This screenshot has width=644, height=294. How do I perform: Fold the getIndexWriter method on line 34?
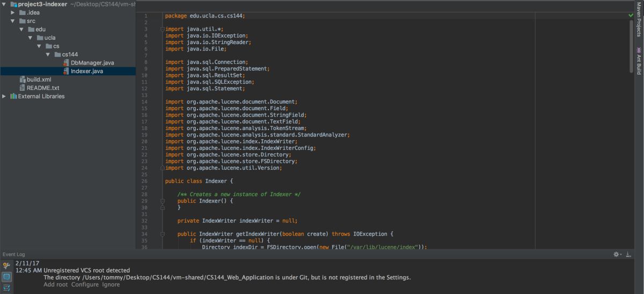coord(162,234)
